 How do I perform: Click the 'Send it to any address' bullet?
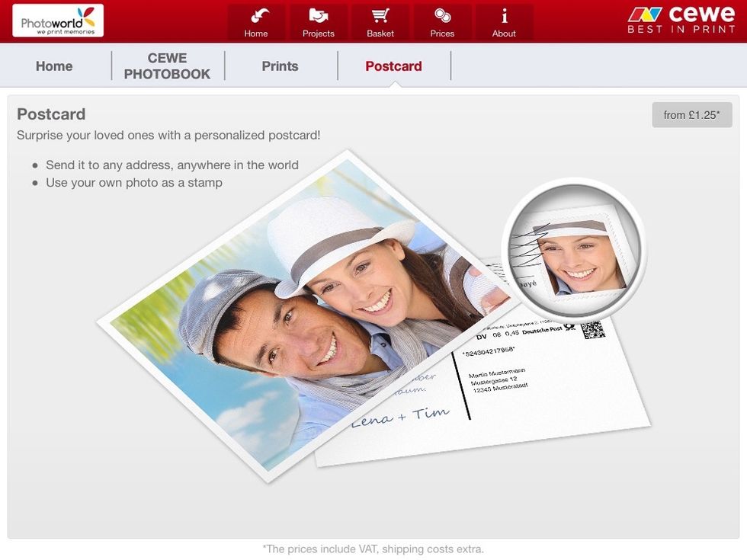coord(172,165)
